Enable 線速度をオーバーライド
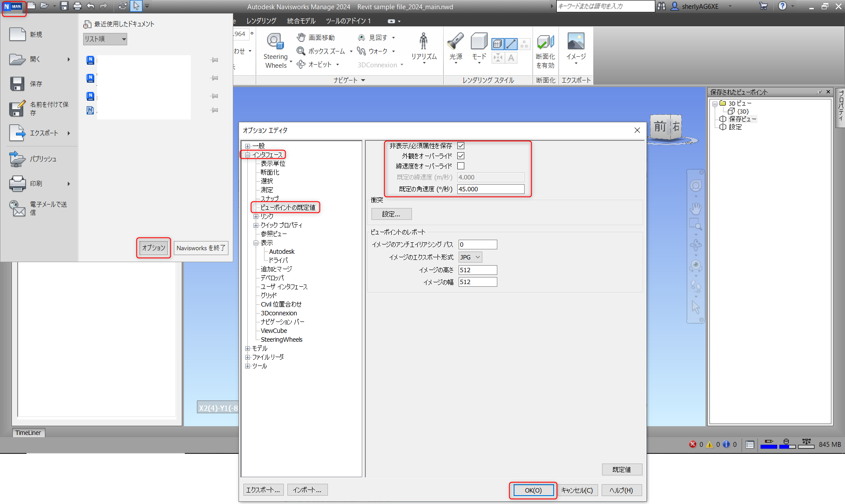The width and height of the screenshot is (845, 504). point(461,166)
